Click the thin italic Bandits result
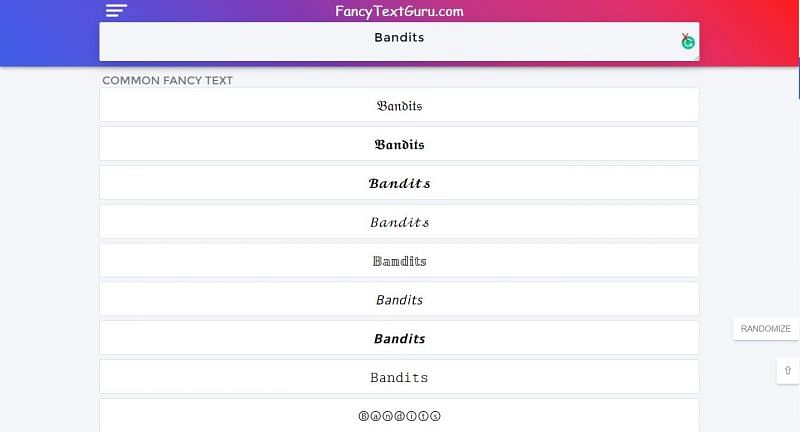800x432 pixels. coord(399,300)
